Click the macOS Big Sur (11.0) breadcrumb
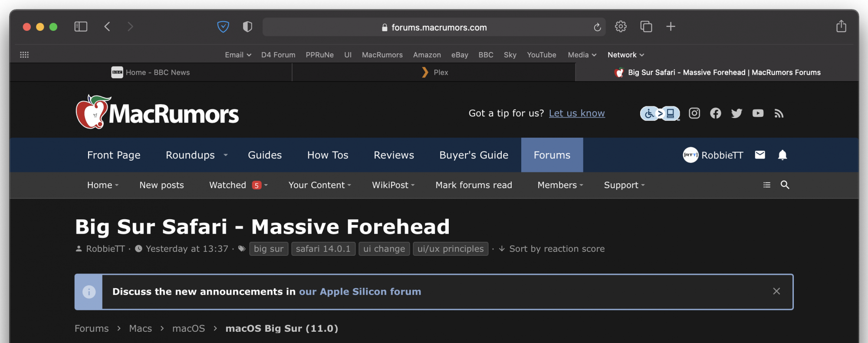Image resolution: width=868 pixels, height=343 pixels. coord(282,328)
